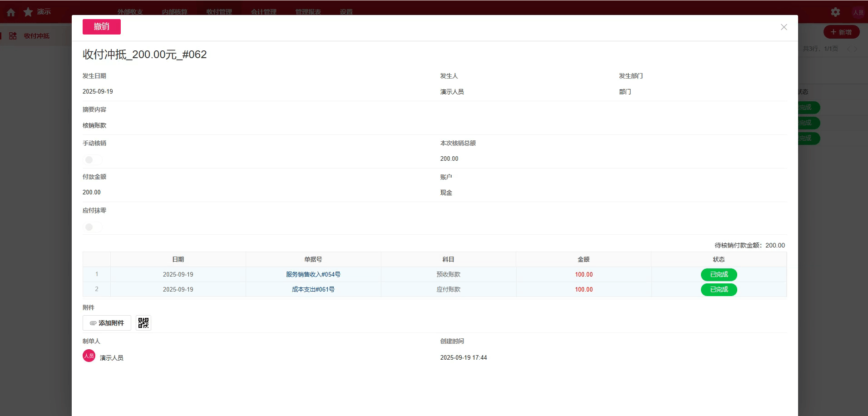
Task: Open the 服务销售收入#054号 document link
Action: 313,274
